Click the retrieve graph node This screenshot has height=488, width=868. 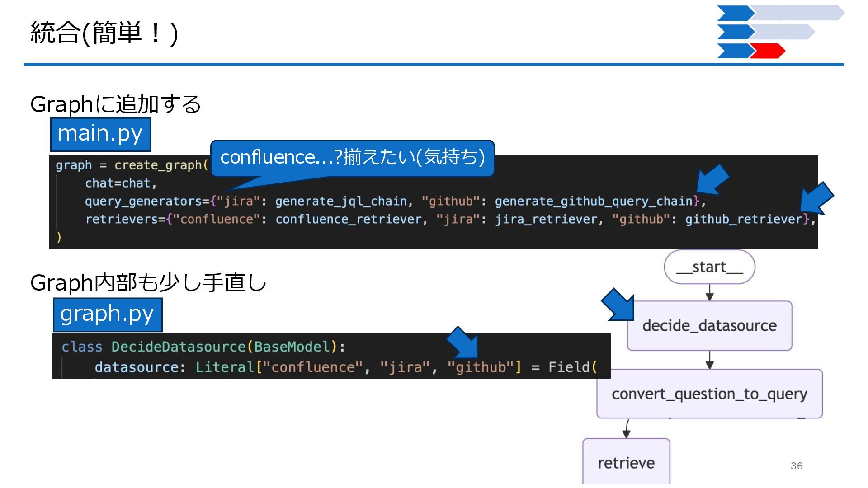click(x=626, y=463)
